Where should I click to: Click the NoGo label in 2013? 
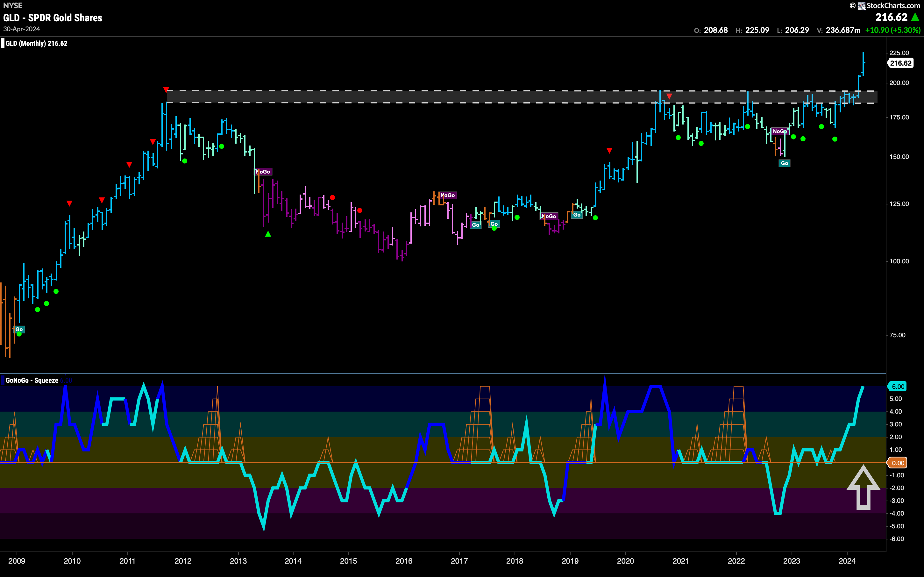263,172
